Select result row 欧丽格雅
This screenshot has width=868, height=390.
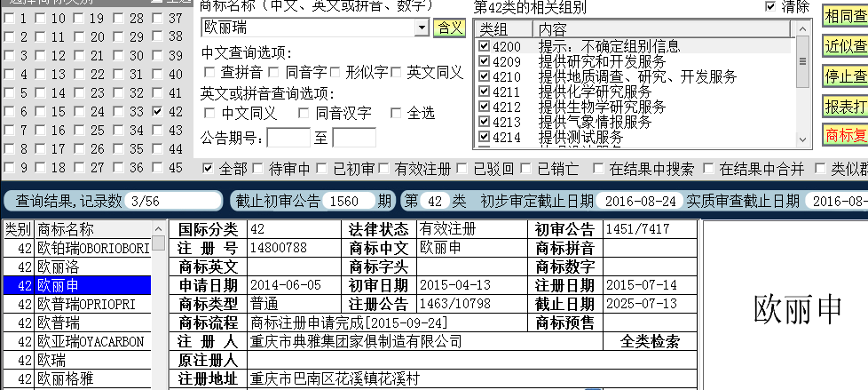tap(77, 379)
